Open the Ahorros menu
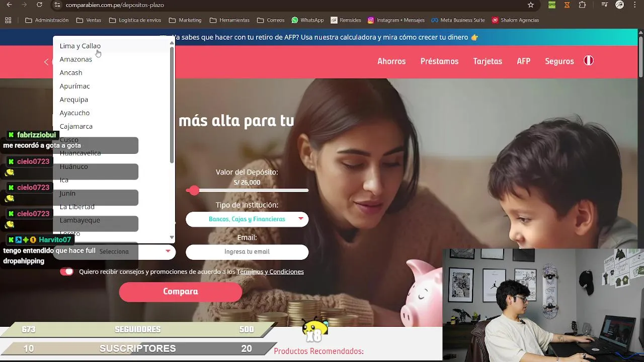The height and width of the screenshot is (362, 644). tap(391, 61)
